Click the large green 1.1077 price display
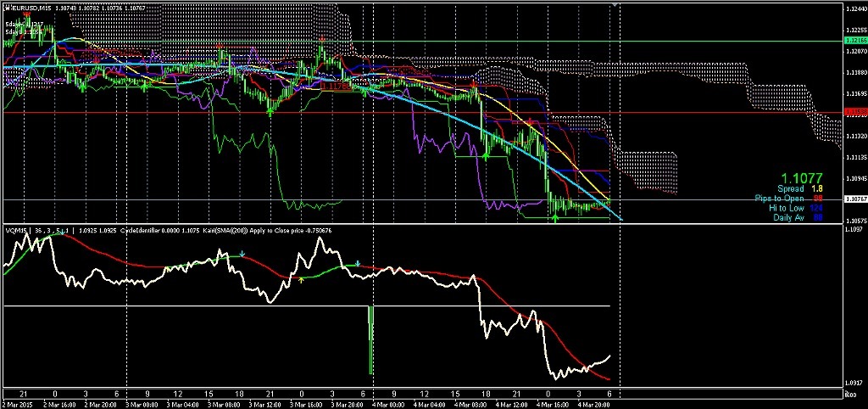Viewport: 868px width, 409px height. coord(802,177)
